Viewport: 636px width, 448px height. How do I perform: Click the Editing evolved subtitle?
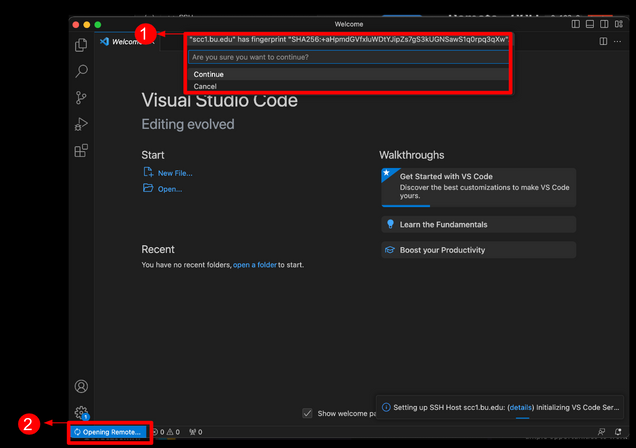[x=188, y=124]
